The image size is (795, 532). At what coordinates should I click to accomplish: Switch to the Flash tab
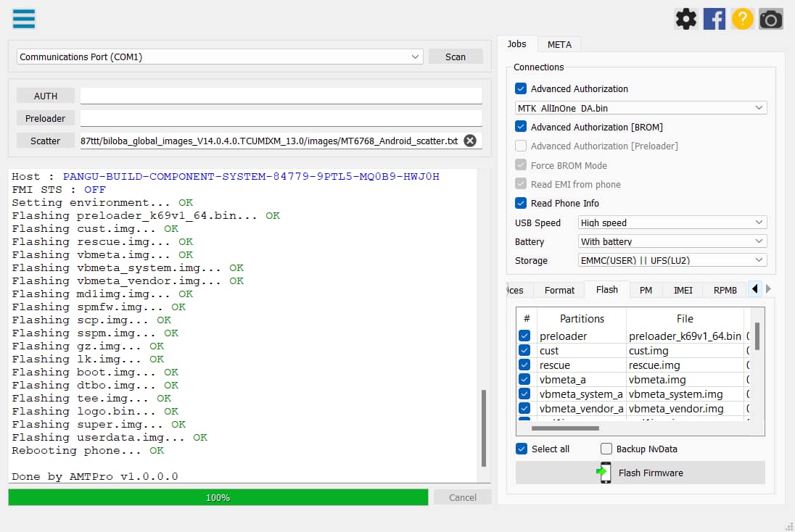pos(607,290)
